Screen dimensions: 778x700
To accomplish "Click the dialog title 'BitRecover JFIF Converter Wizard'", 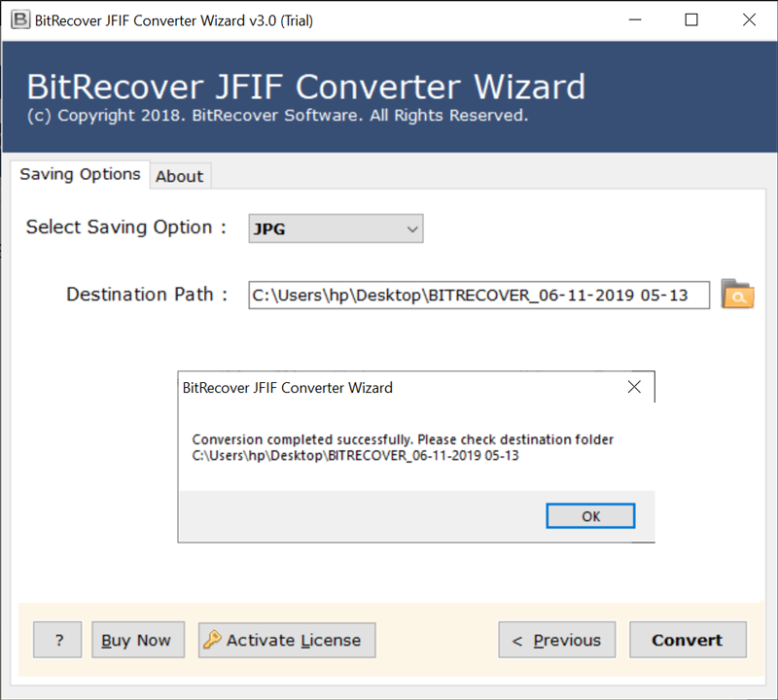I will point(287,388).
